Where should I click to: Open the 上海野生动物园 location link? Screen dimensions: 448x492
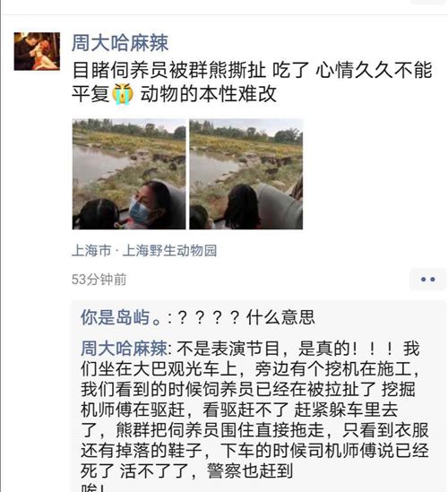click(169, 250)
